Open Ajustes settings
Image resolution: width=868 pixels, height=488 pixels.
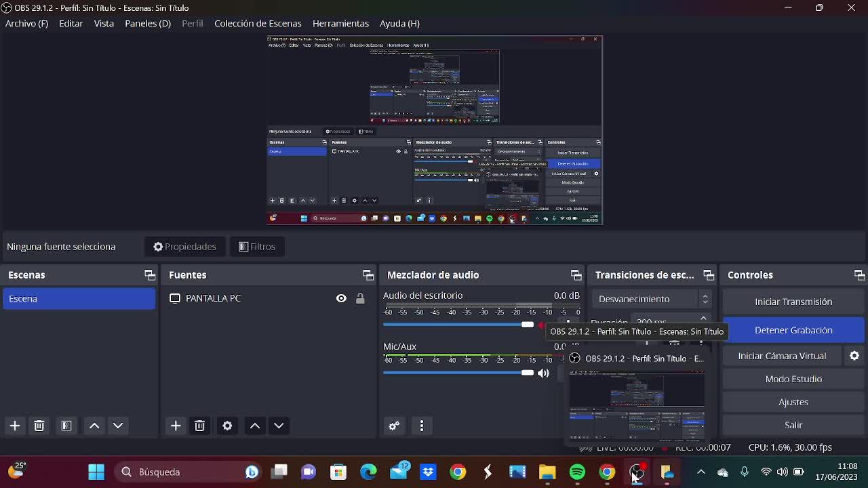pyautogui.click(x=793, y=402)
